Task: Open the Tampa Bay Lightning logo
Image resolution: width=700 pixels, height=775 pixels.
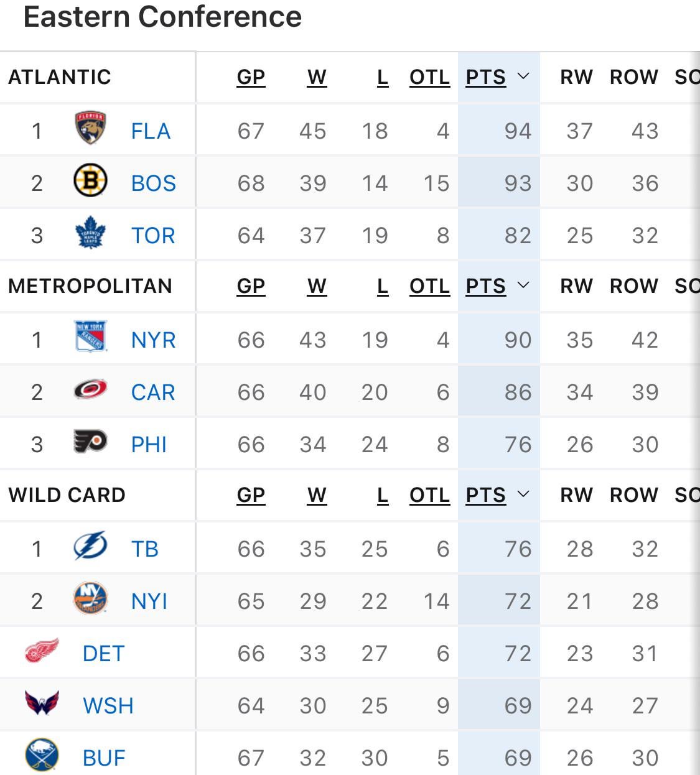Action: [90, 546]
